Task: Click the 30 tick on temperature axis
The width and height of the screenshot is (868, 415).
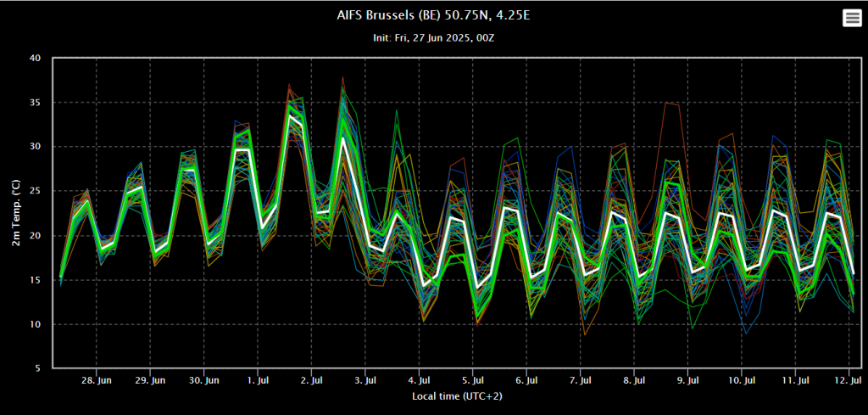Action: [x=35, y=147]
